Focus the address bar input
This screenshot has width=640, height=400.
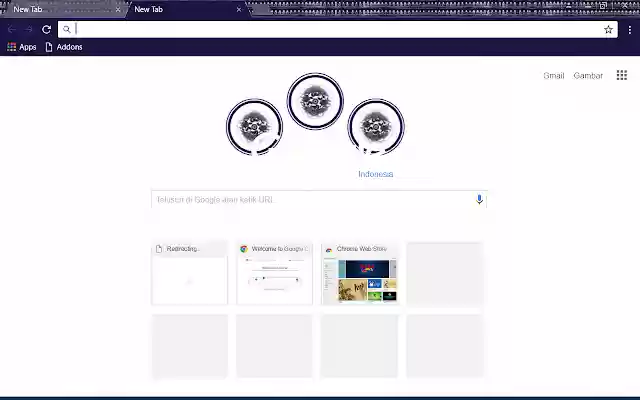pyautogui.click(x=339, y=29)
